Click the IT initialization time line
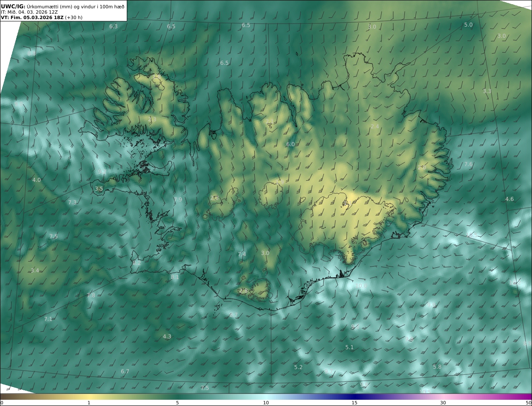This screenshot has width=532, height=406. point(29,12)
